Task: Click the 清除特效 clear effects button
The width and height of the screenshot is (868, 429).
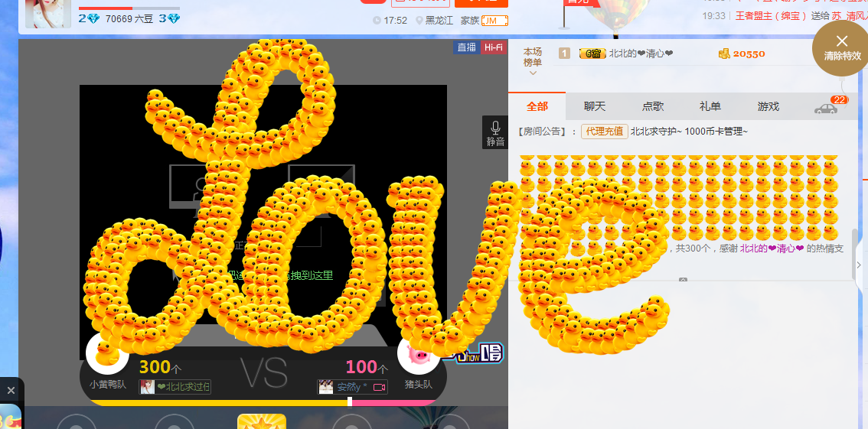Action: click(x=841, y=47)
